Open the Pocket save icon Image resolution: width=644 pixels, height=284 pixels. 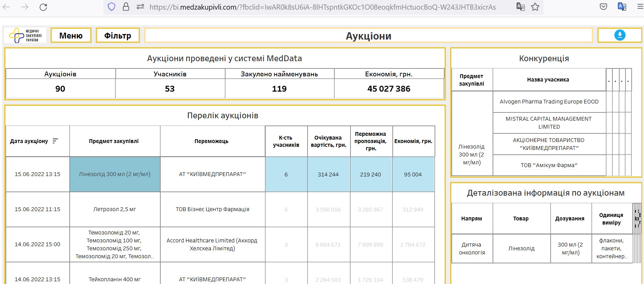(x=603, y=7)
